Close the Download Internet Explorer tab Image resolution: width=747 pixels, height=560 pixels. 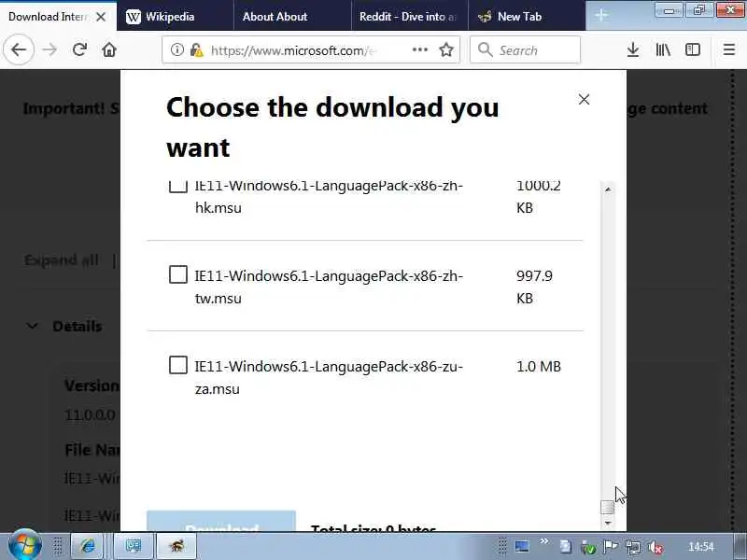(x=101, y=17)
